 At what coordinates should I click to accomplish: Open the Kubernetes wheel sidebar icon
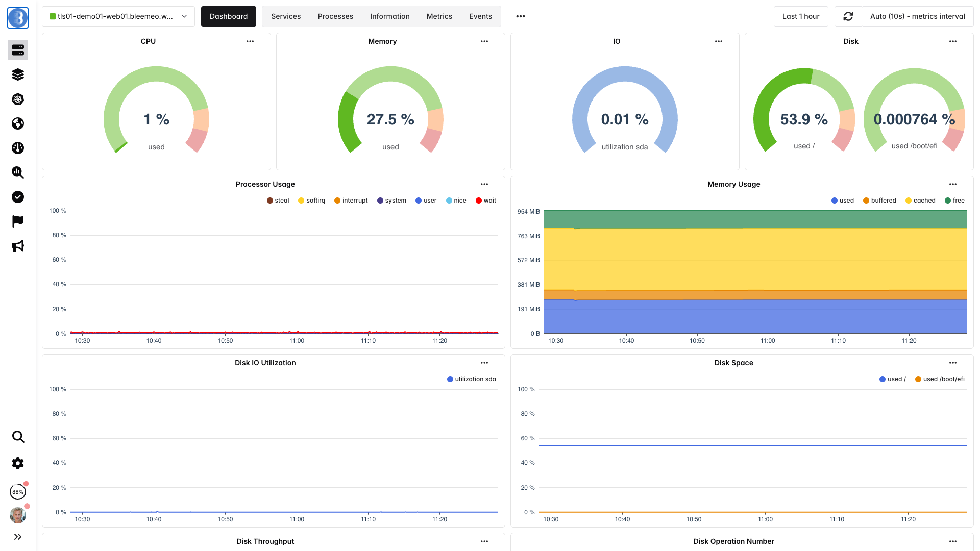[x=18, y=99]
